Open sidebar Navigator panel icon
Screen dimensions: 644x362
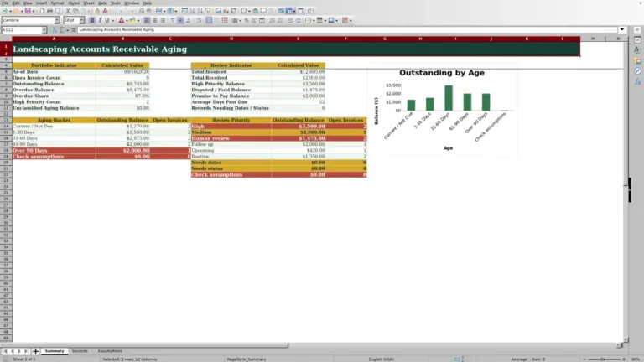tap(637, 71)
